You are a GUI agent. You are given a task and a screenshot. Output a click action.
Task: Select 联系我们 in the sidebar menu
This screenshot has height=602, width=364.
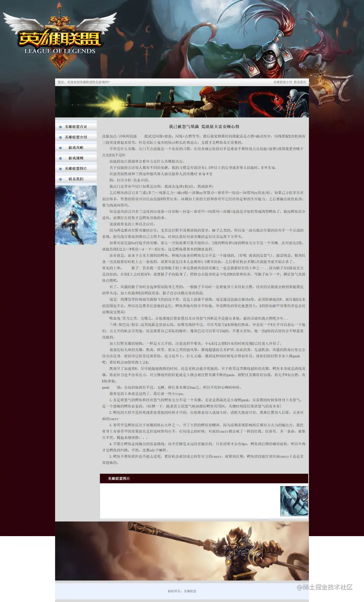click(76, 179)
